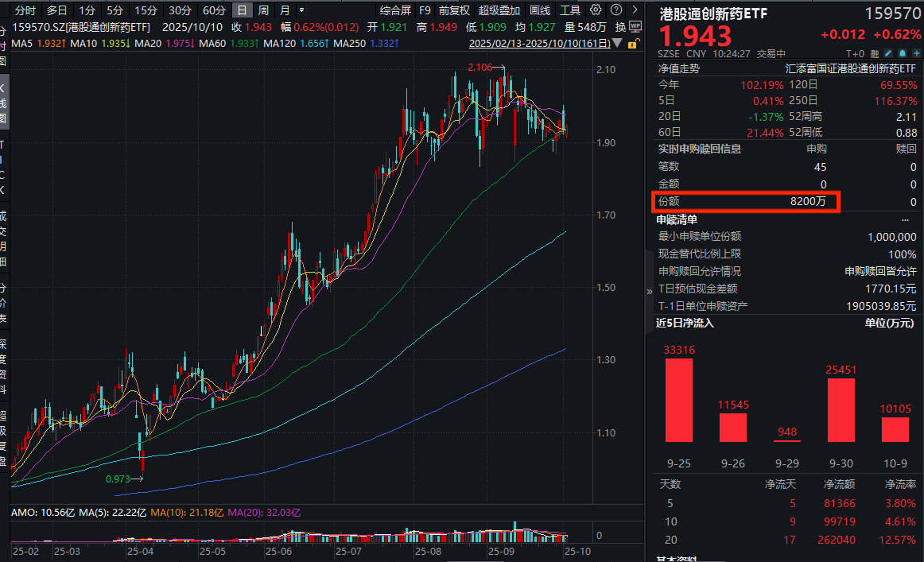
Task: Open the date range dropdown triangle
Action: [x=618, y=44]
